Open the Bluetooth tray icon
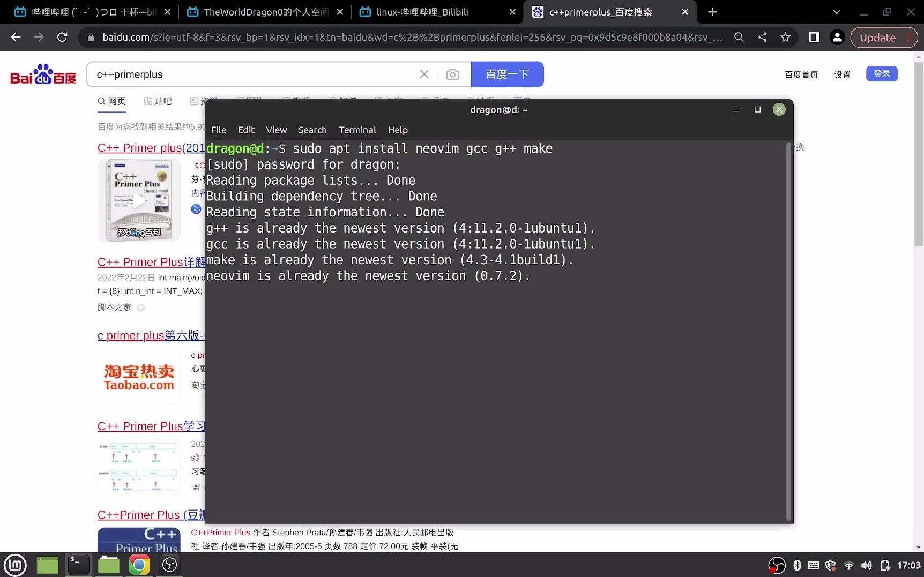Image resolution: width=924 pixels, height=577 pixels. (797, 565)
